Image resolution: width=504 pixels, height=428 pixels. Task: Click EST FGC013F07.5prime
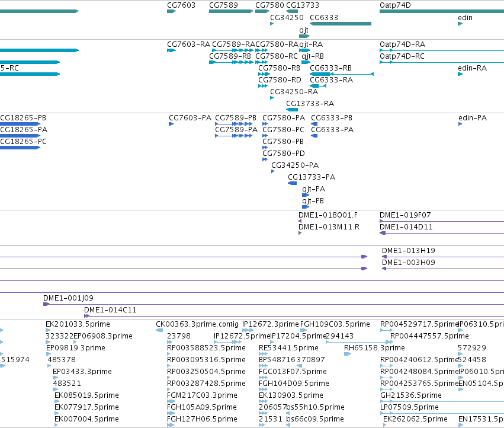pos(293,372)
